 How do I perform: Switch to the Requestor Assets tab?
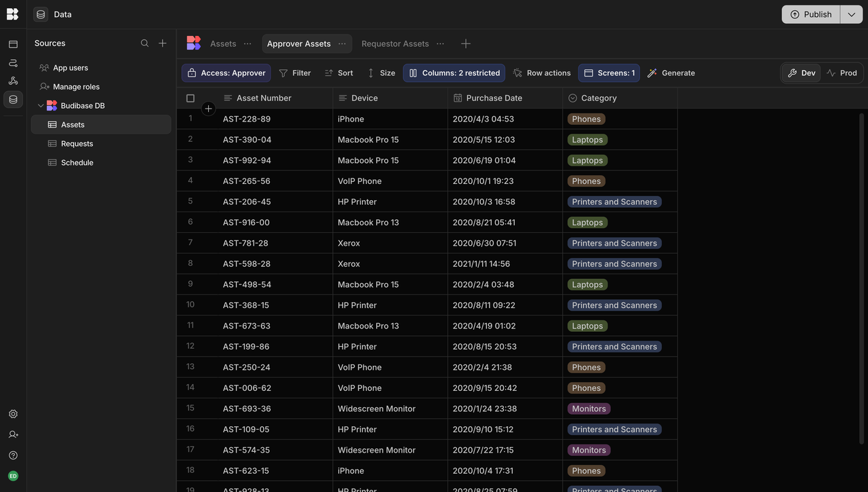click(x=395, y=43)
